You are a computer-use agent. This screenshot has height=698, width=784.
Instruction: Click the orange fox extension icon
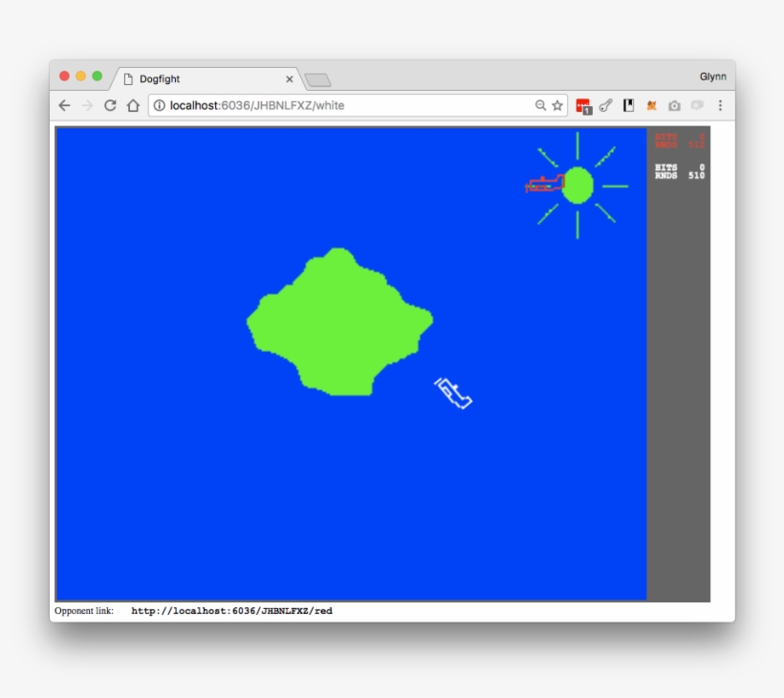pos(651,105)
